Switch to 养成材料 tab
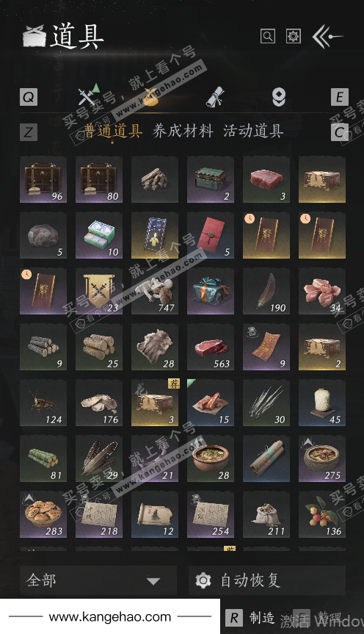 183,131
